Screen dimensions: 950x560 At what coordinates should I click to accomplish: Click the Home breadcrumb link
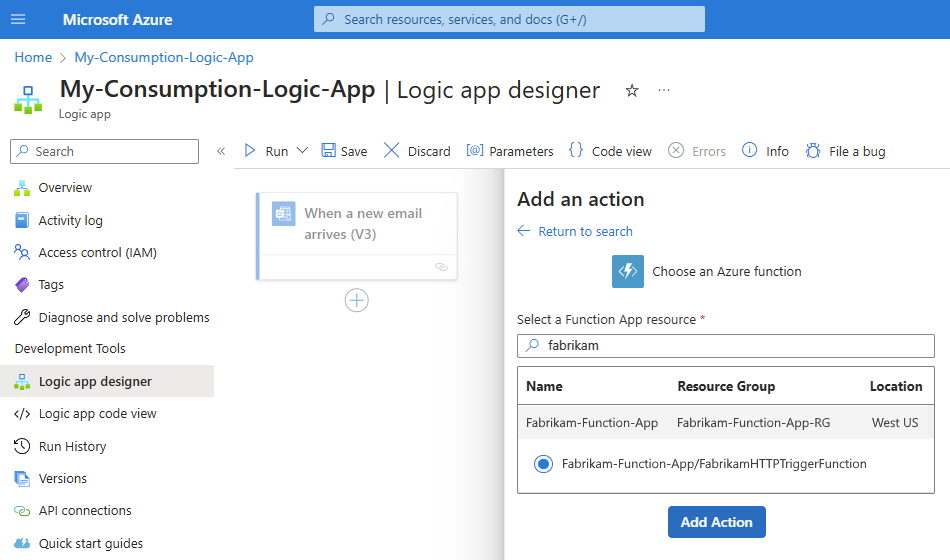[x=33, y=57]
